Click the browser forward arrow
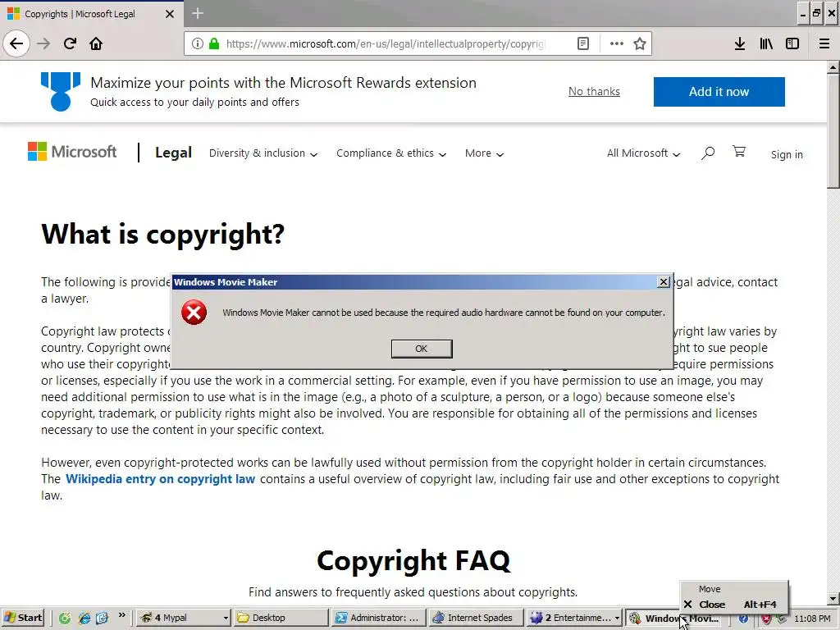This screenshot has height=630, width=840. click(x=43, y=43)
